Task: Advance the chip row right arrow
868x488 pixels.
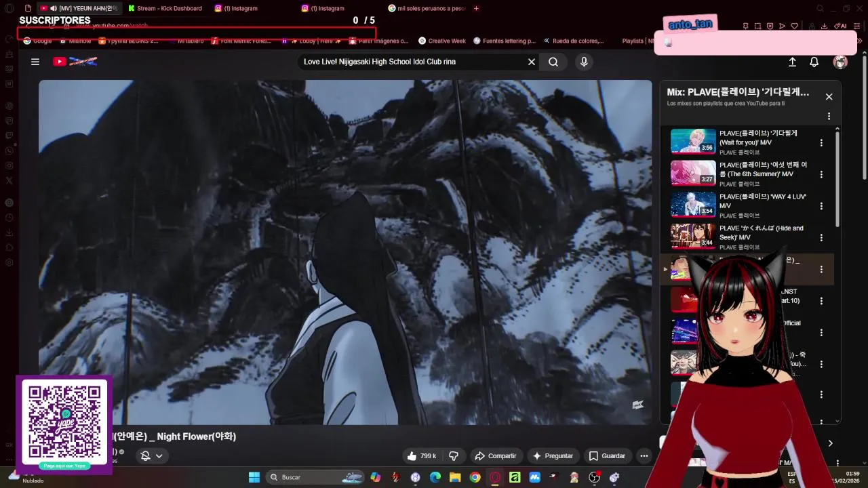Action: (x=830, y=443)
